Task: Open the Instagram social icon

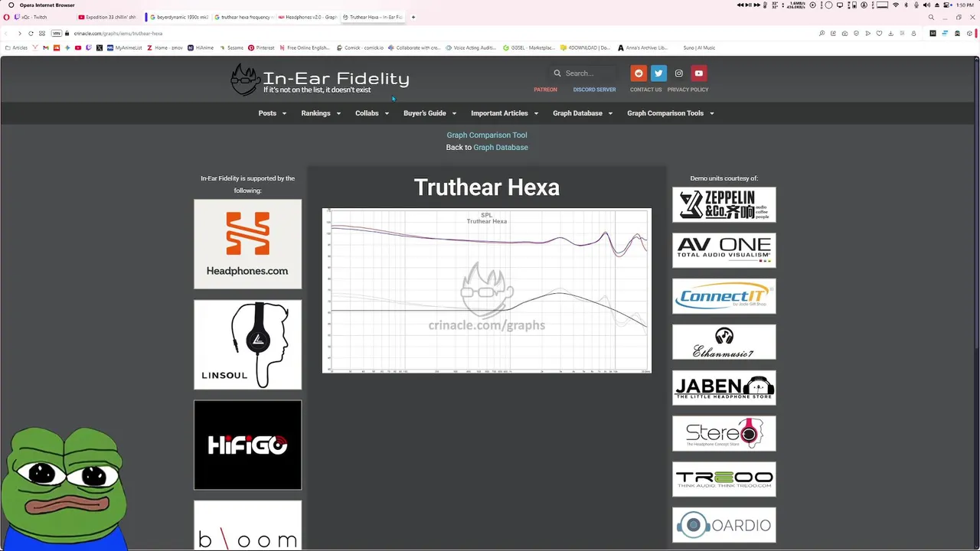Action: (678, 73)
